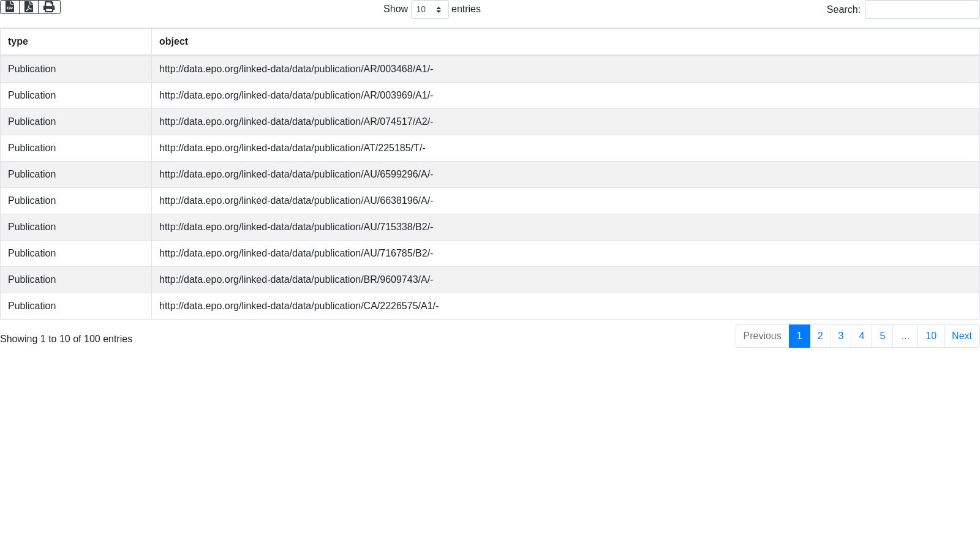Select current page 1 button
The height and width of the screenshot is (551, 980).
point(799,336)
